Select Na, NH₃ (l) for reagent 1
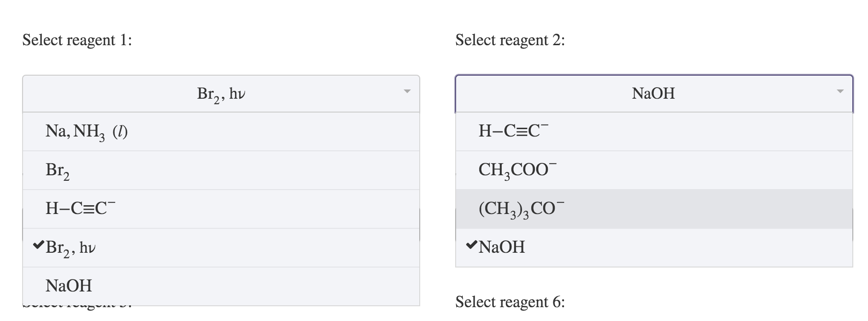The height and width of the screenshot is (321, 868). [x=86, y=131]
